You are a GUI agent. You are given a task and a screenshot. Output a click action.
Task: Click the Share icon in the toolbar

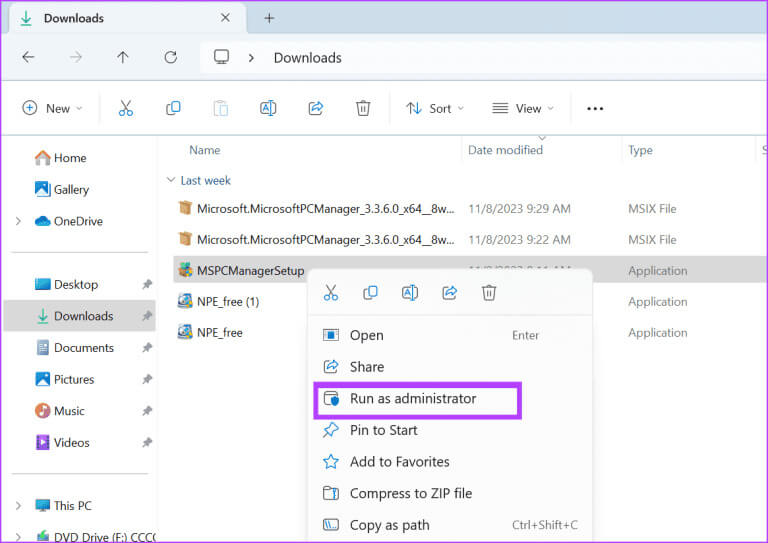tap(315, 108)
